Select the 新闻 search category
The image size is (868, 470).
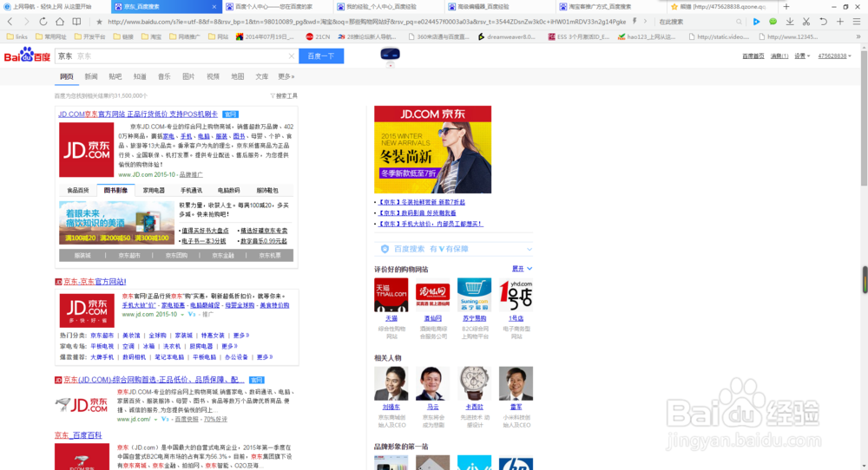tap(91, 76)
